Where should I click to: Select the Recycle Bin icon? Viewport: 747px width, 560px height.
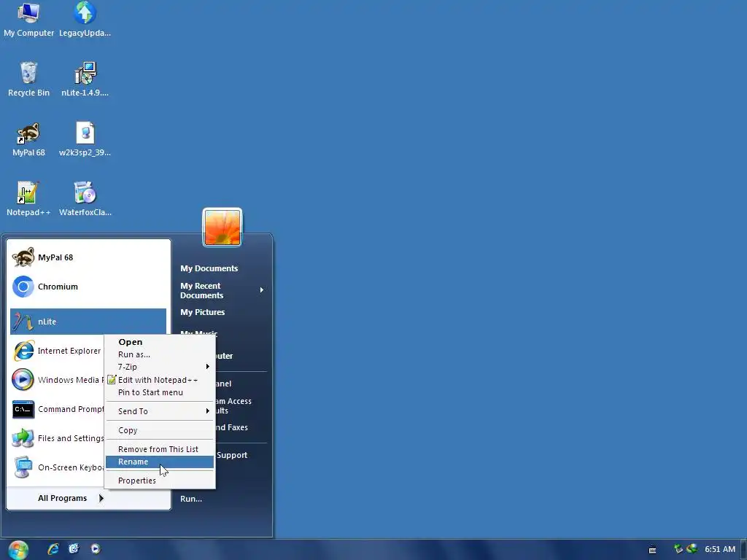click(x=28, y=79)
